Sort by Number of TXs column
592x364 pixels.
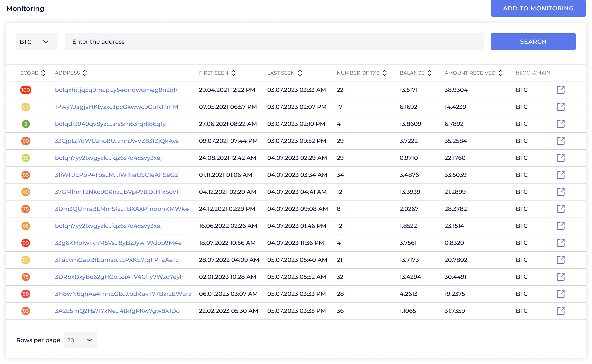pyautogui.click(x=384, y=73)
